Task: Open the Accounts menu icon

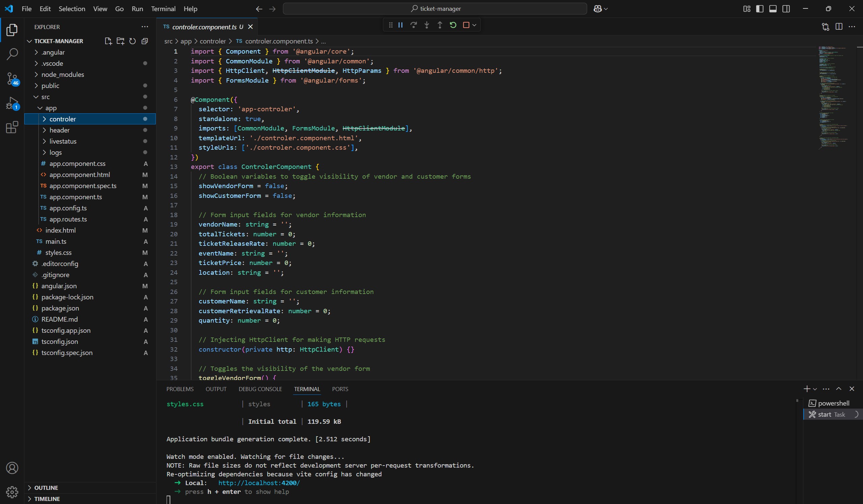Action: pyautogui.click(x=12, y=468)
